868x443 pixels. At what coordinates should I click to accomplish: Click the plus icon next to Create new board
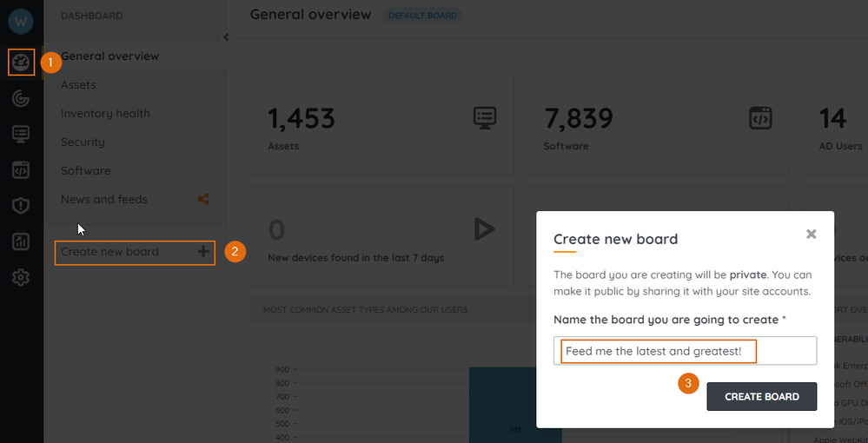203,252
